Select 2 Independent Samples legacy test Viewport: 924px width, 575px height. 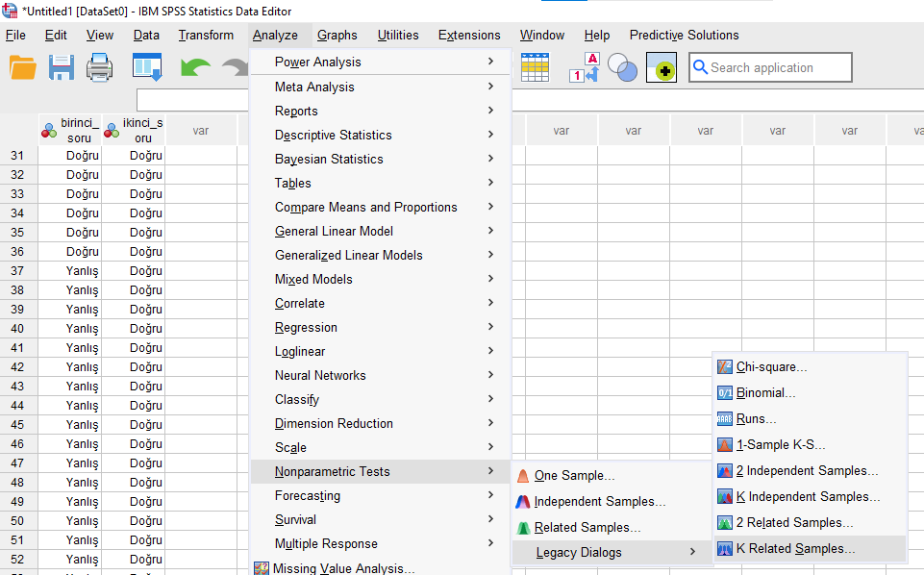807,471
